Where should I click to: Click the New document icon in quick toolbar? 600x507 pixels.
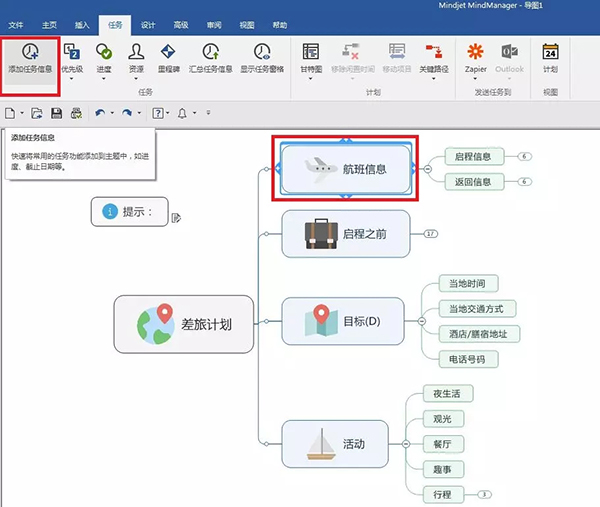coord(10,113)
